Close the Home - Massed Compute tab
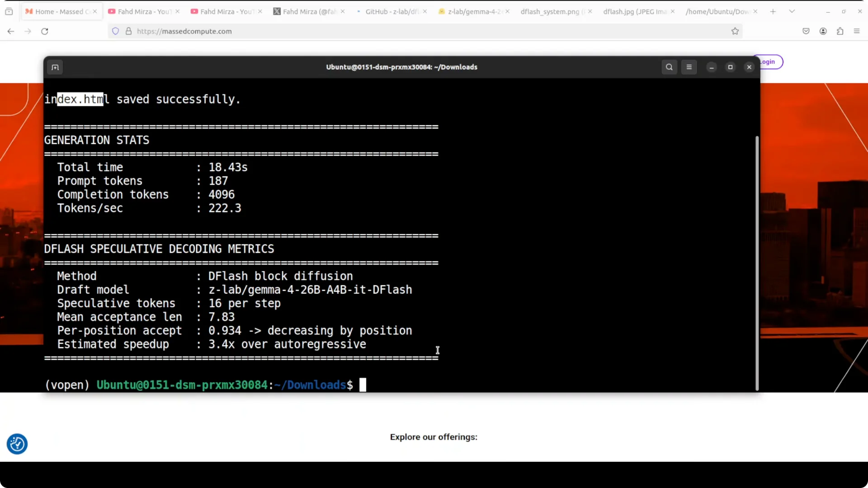The width and height of the screenshot is (868, 488). (95, 12)
